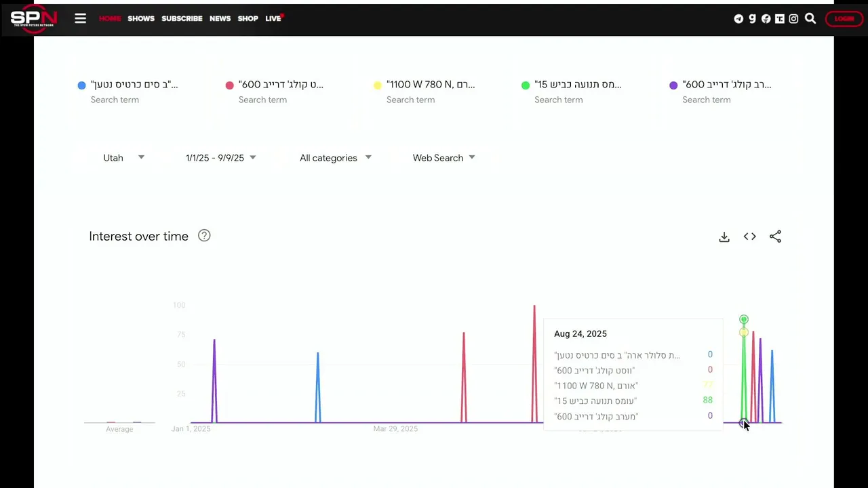This screenshot has height=488, width=868.
Task: Select the blue search term ending 'סים כרטיס נטען'
Action: (134, 85)
